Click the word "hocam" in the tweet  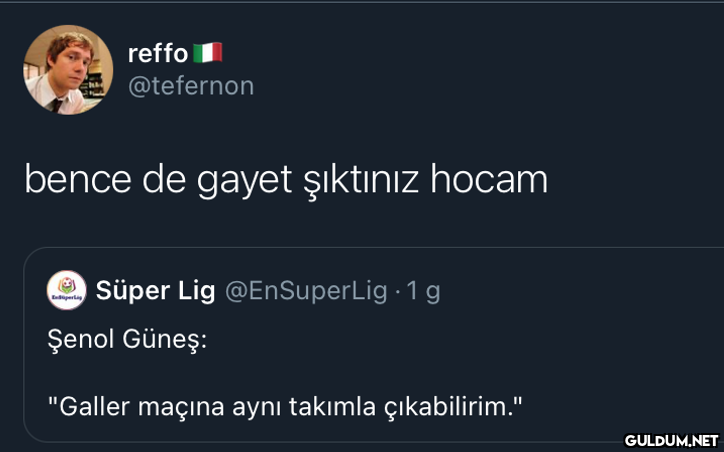(489, 179)
